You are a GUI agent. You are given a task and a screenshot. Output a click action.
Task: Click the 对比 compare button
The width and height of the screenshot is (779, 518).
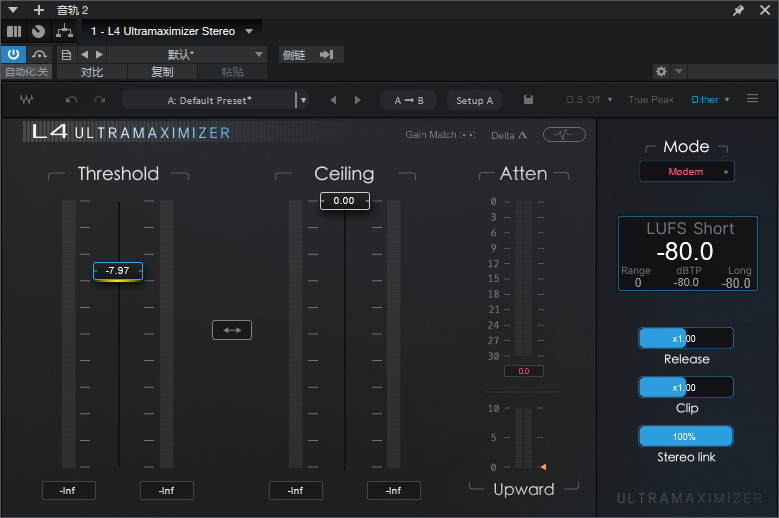pos(92,72)
